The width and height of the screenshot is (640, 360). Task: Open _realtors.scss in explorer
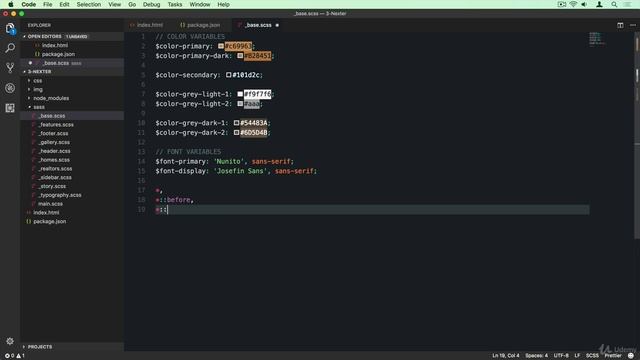(56, 169)
